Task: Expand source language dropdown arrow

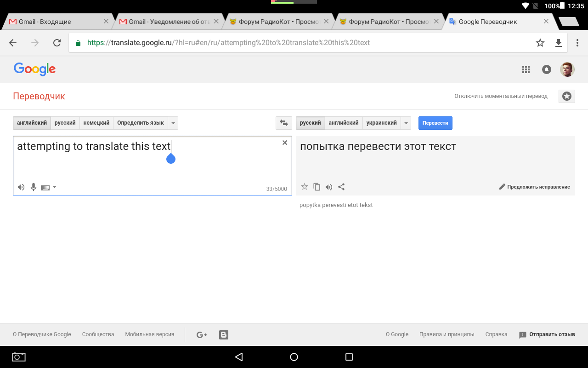Action: pos(173,123)
